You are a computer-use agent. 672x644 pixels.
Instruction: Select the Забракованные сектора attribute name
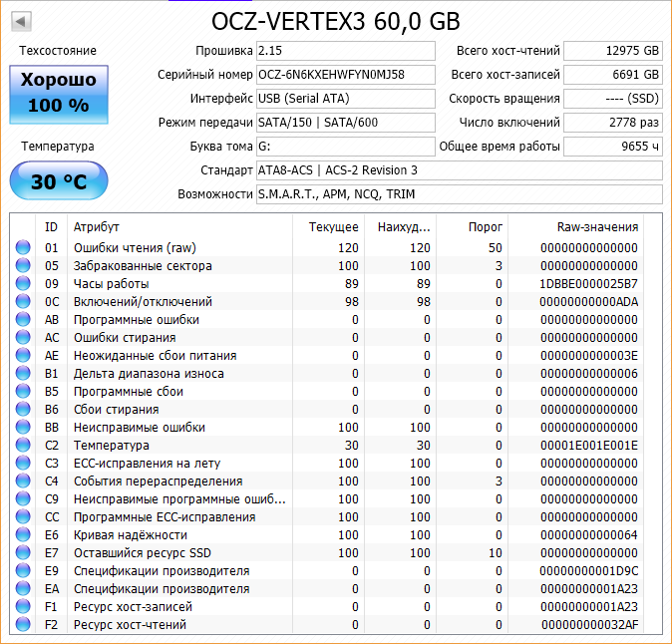tap(143, 265)
